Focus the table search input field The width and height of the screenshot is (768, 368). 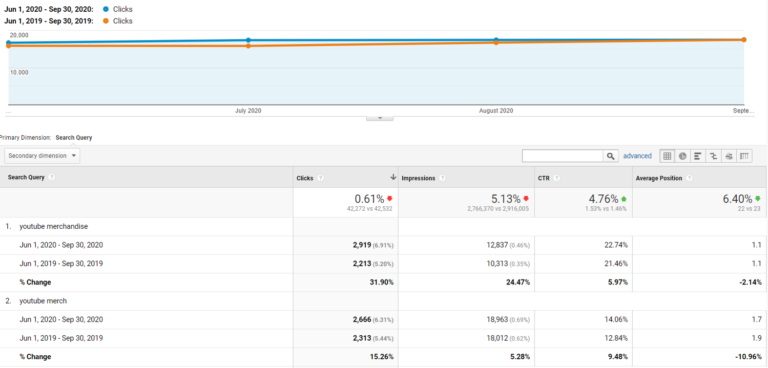(x=563, y=156)
